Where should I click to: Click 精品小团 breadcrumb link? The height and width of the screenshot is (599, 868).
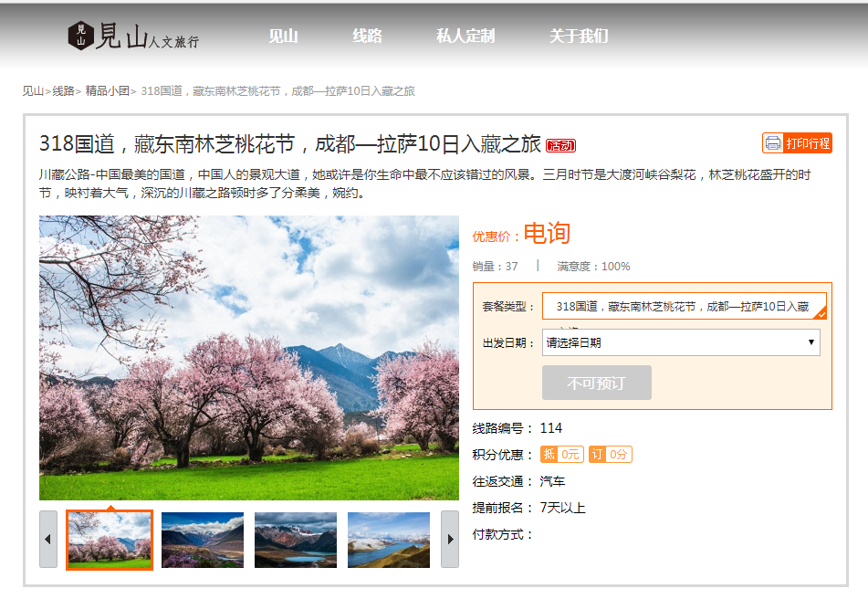coord(107,91)
